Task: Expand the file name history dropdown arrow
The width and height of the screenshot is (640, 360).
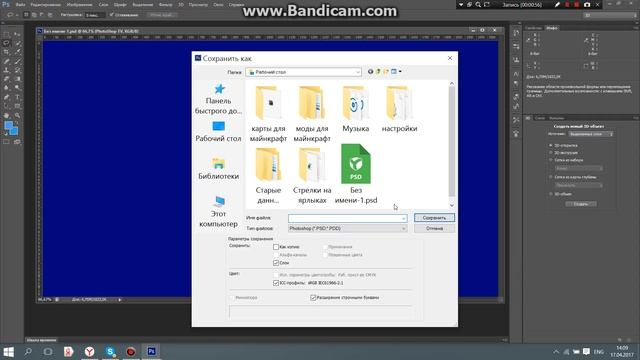Action: (403, 218)
